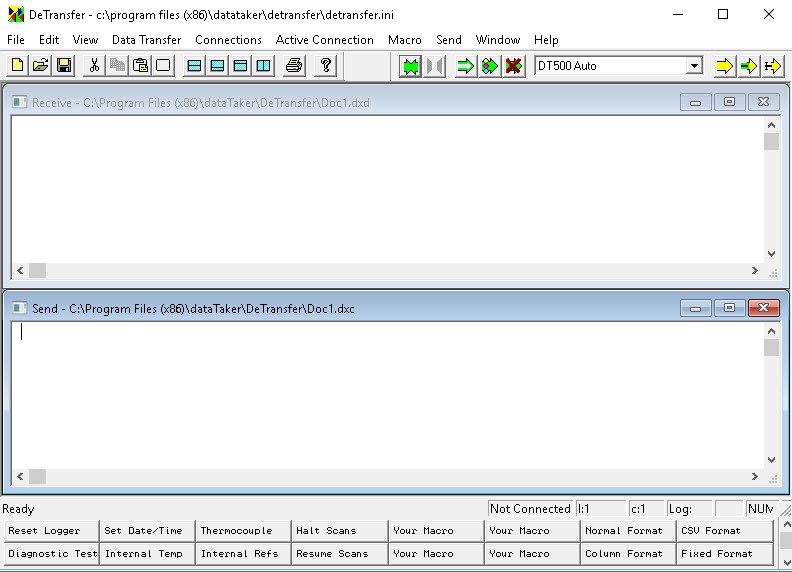Screen dimensions: 792x572
Task: Open help with the question mark icon
Action: coord(326,66)
